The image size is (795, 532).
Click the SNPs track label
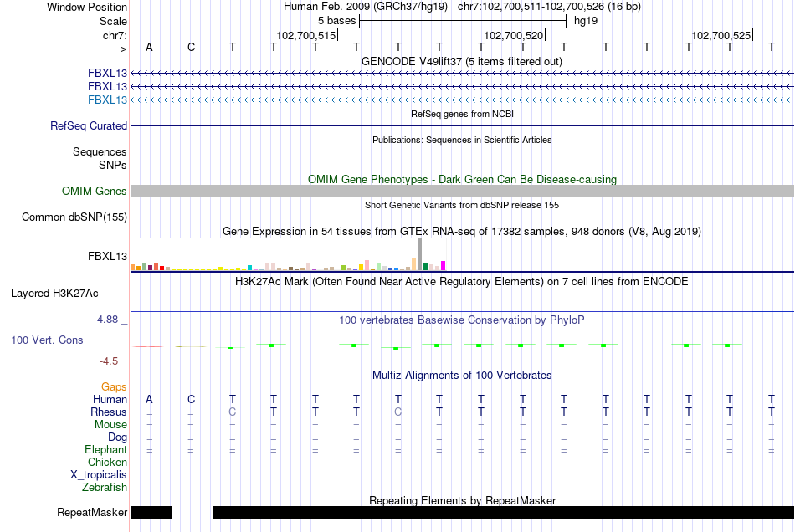(113, 165)
